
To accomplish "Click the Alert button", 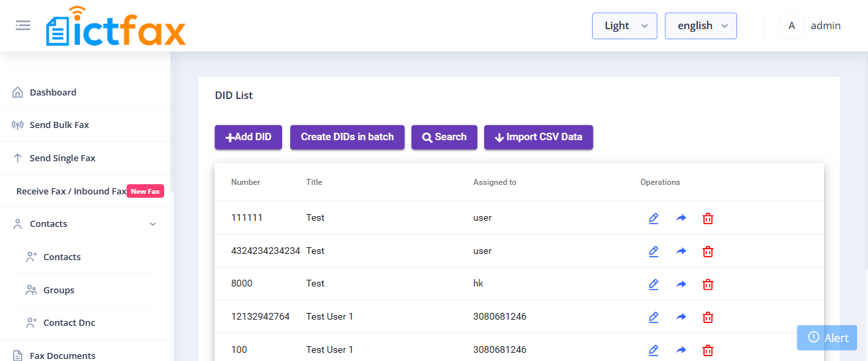I will [x=827, y=338].
